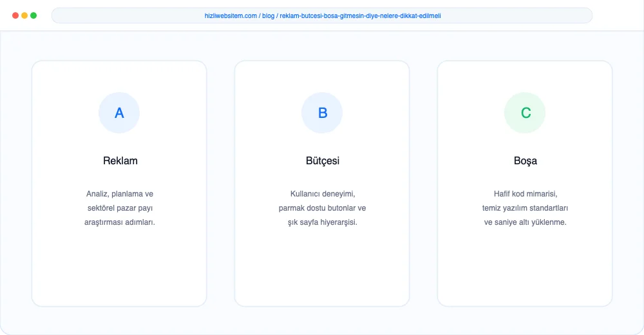644x335 pixels.
Task: Select the Bütçesi card heading
Action: coord(323,160)
